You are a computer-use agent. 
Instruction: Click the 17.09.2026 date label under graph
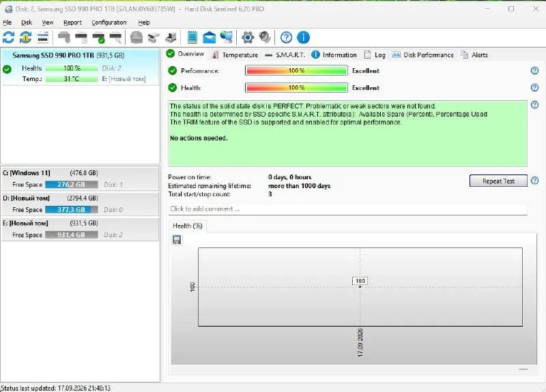coord(360,342)
